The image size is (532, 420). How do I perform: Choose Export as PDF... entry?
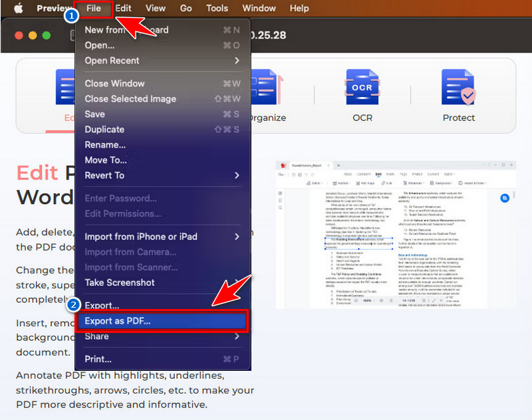(162, 321)
